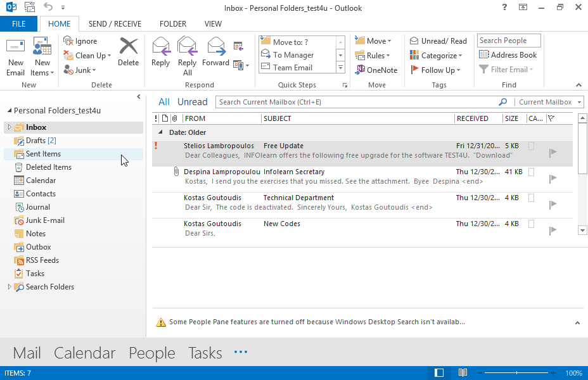
Task: Create a New Email
Action: tap(15, 56)
